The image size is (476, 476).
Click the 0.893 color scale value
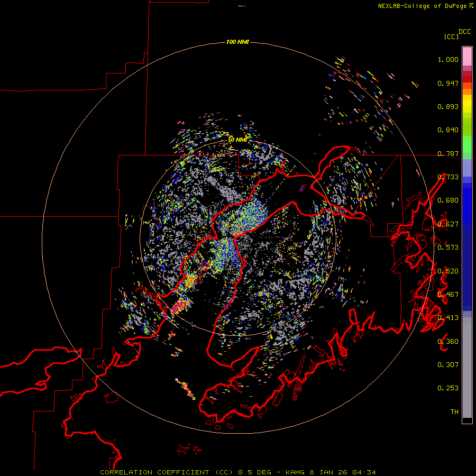(x=448, y=106)
